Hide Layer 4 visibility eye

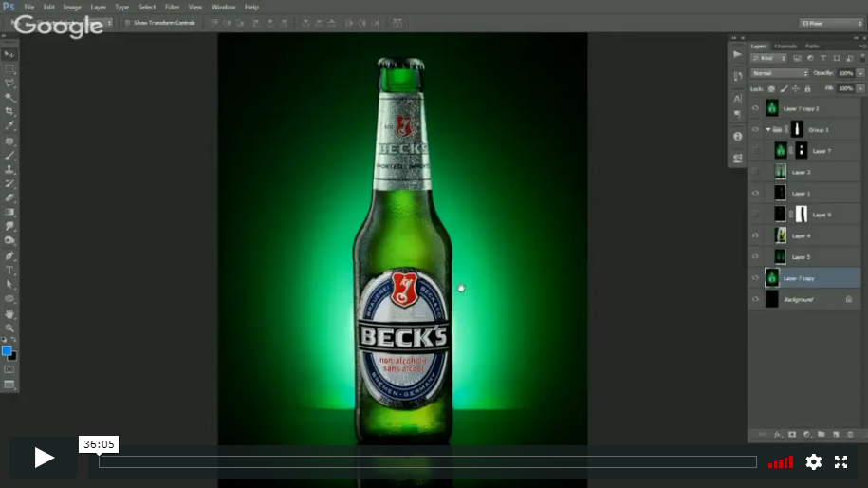coord(756,235)
